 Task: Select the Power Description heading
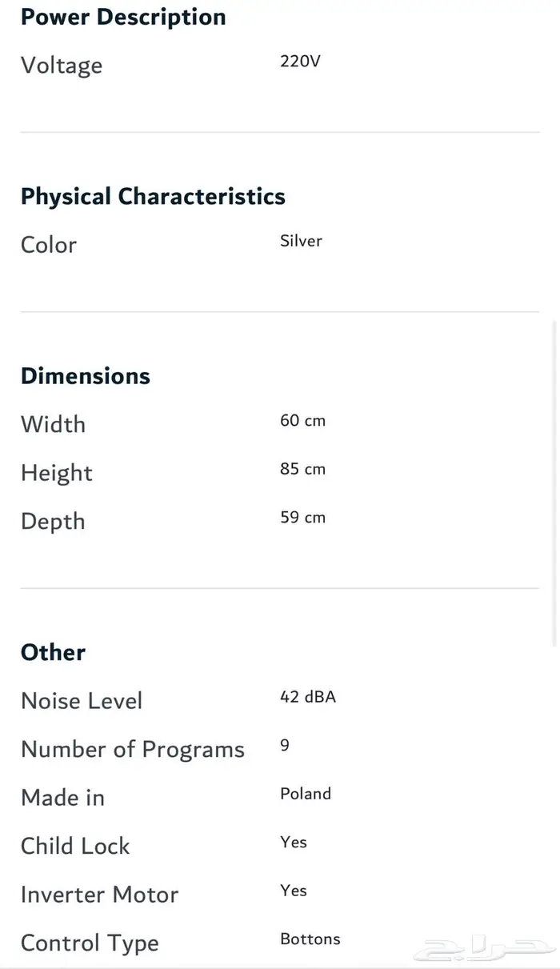[x=123, y=17]
